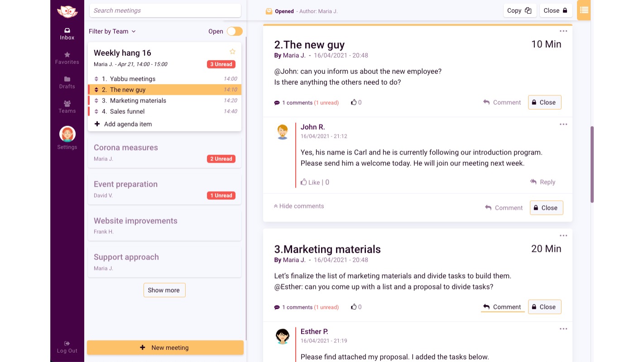This screenshot has width=644, height=362.
Task: Reorder handle for Yabbu meetings item
Action: [96, 79]
